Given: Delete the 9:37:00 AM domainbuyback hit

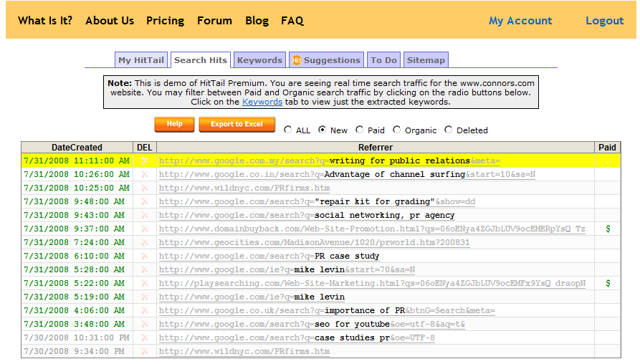Looking at the screenshot, I should [x=145, y=229].
